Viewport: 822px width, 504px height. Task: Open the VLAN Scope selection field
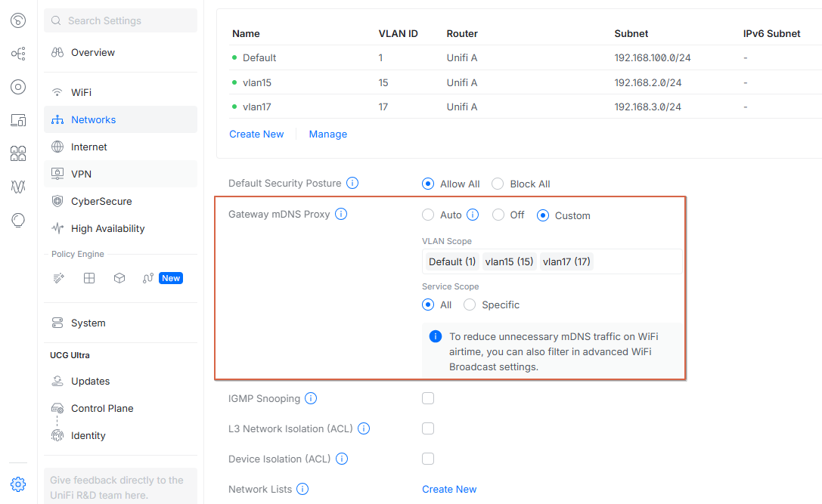(552, 261)
